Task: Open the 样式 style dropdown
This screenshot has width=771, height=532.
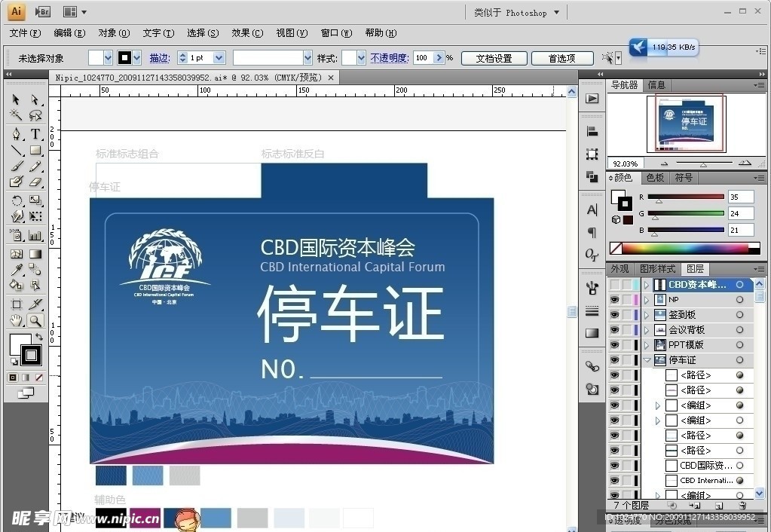Action: (362, 58)
